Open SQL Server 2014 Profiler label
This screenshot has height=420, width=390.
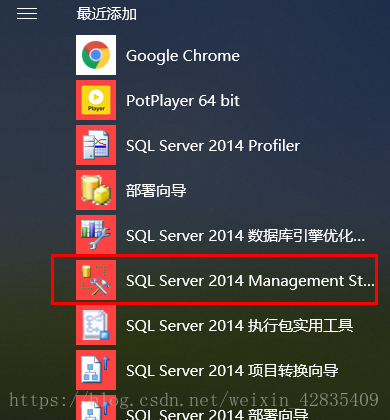tap(213, 146)
